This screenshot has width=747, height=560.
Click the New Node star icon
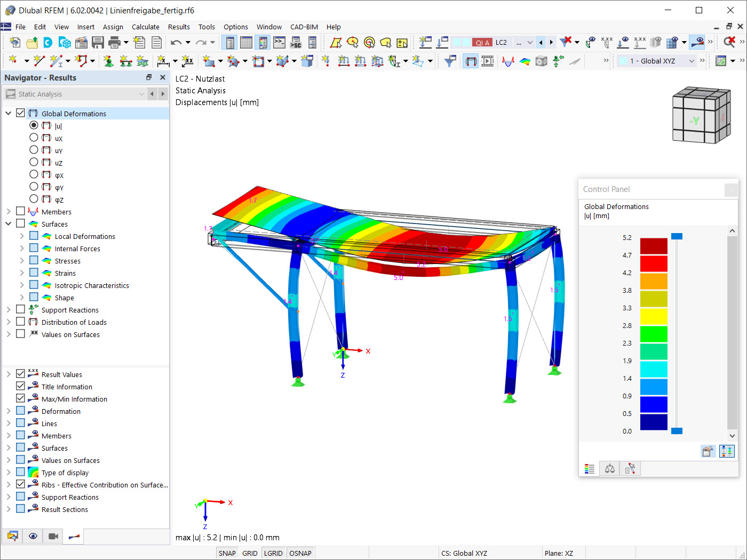click(x=12, y=61)
